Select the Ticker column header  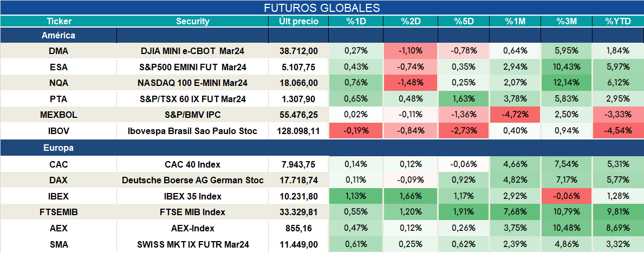pyautogui.click(x=58, y=21)
